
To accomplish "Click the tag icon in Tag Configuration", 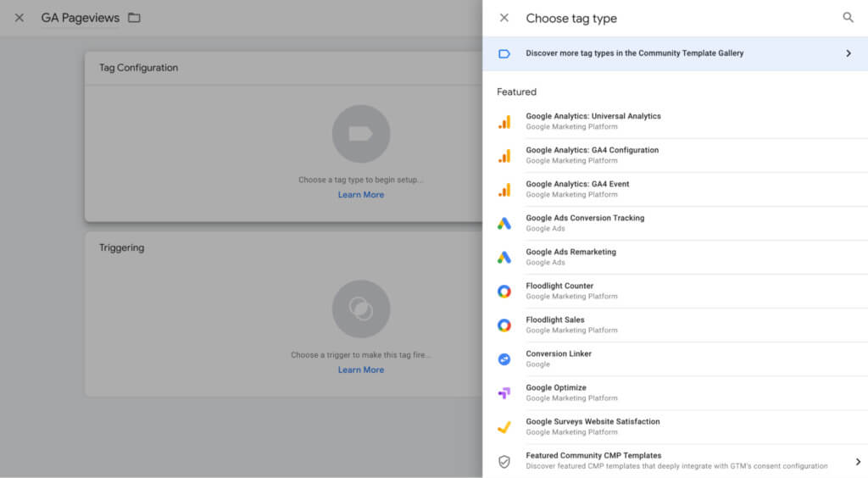I will pyautogui.click(x=361, y=134).
